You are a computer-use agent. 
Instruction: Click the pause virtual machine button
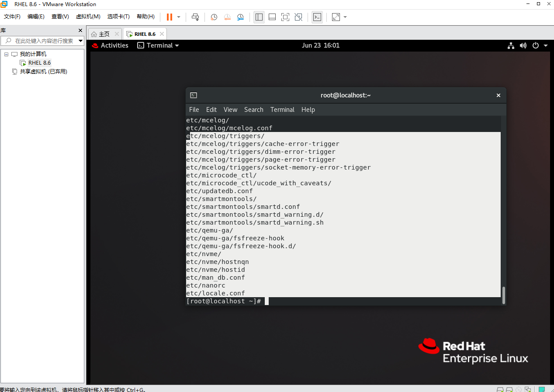point(170,17)
